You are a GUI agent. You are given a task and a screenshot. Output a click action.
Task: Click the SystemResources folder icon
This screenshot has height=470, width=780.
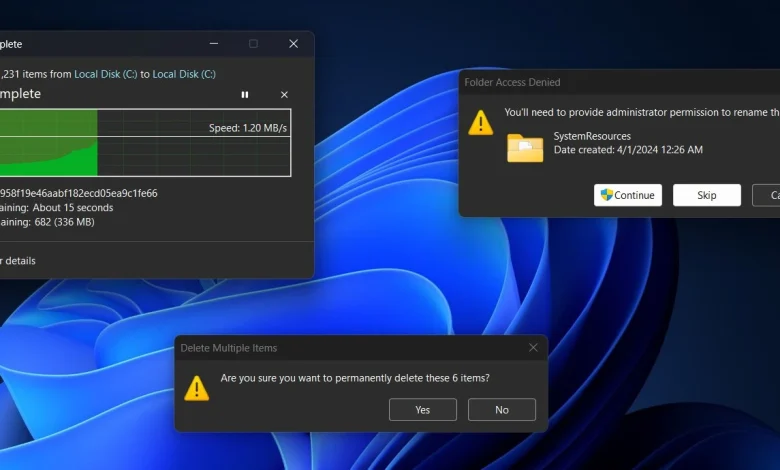(x=525, y=148)
